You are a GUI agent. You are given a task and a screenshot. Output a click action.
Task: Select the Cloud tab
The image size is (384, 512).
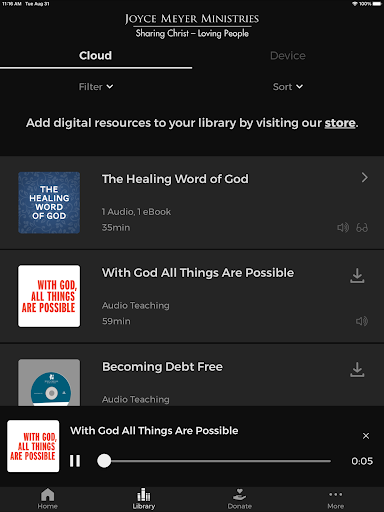[x=96, y=56]
